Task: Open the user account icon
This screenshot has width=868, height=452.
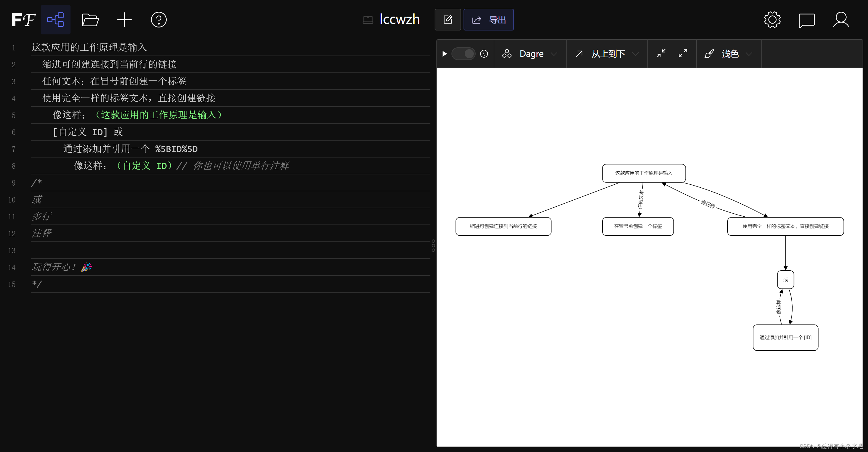Action: click(841, 20)
